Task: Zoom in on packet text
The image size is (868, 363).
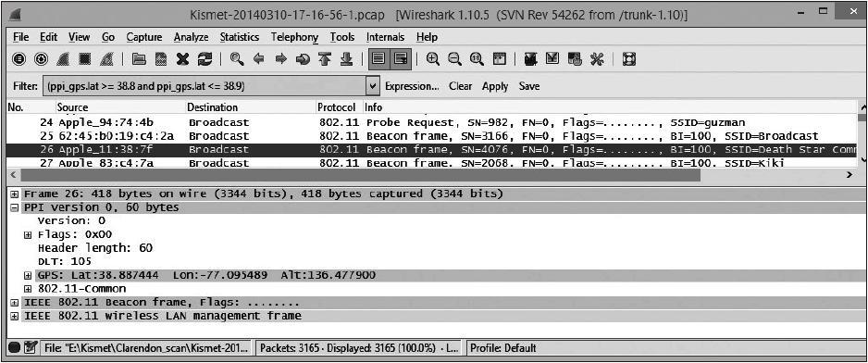Action: coord(433,59)
